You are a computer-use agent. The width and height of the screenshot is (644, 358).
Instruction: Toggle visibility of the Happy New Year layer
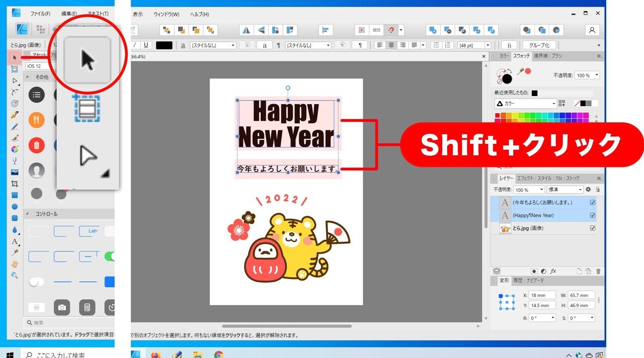tap(593, 215)
